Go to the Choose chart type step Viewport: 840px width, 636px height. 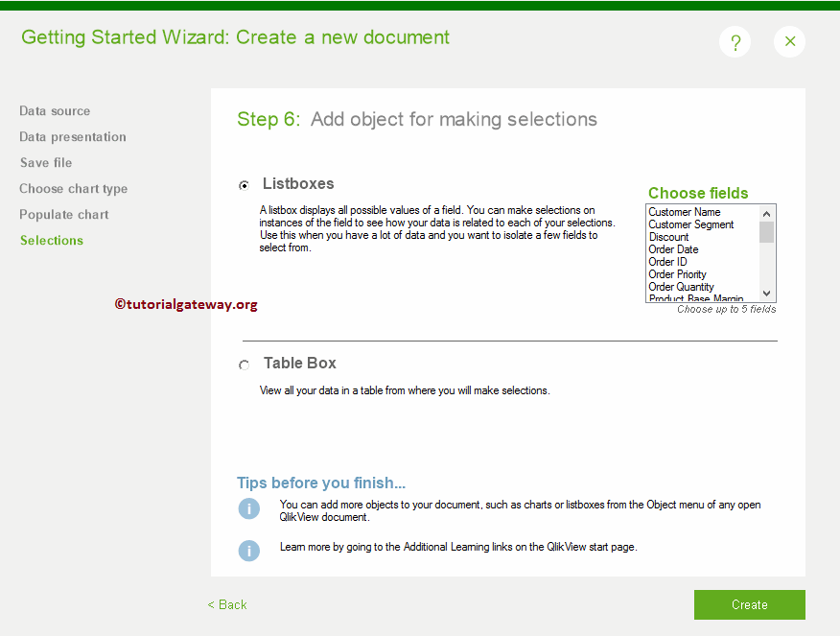click(73, 189)
